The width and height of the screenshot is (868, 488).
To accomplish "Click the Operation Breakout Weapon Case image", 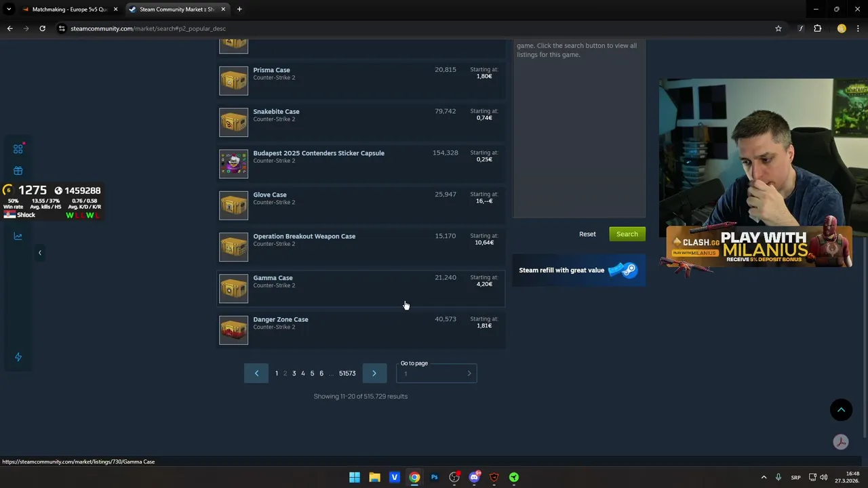I will pos(233,247).
